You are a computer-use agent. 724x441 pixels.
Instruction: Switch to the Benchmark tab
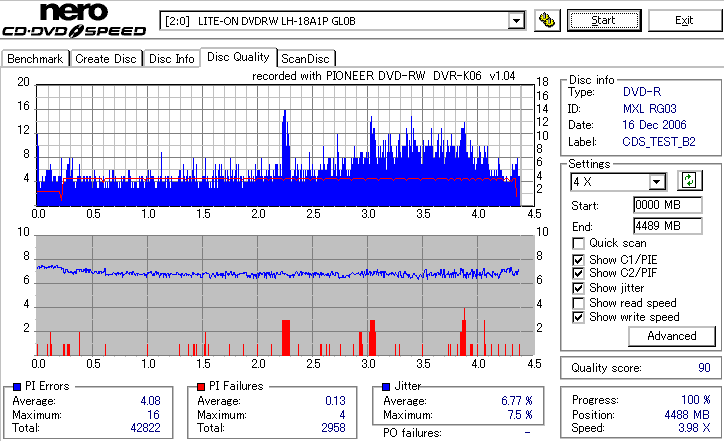(x=35, y=59)
